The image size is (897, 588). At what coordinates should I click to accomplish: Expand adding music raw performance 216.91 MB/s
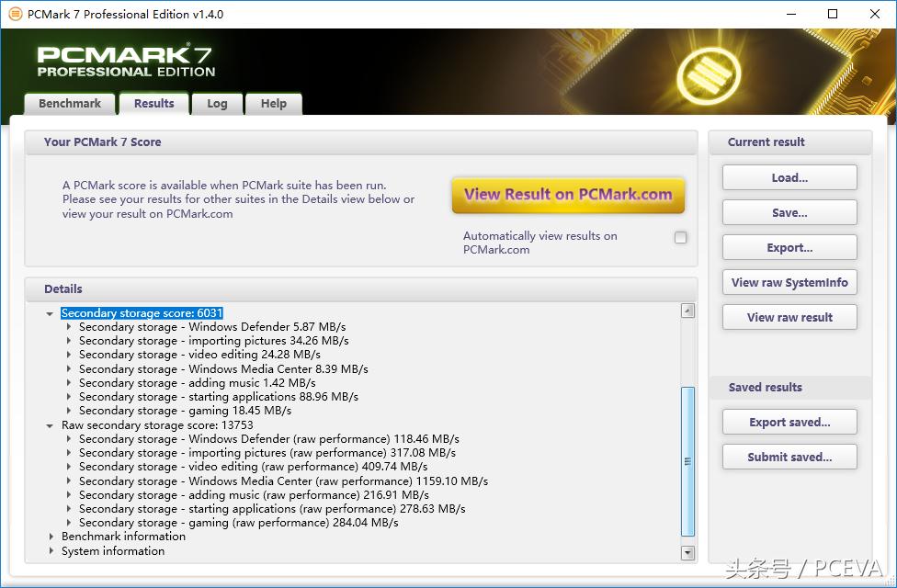pos(69,495)
